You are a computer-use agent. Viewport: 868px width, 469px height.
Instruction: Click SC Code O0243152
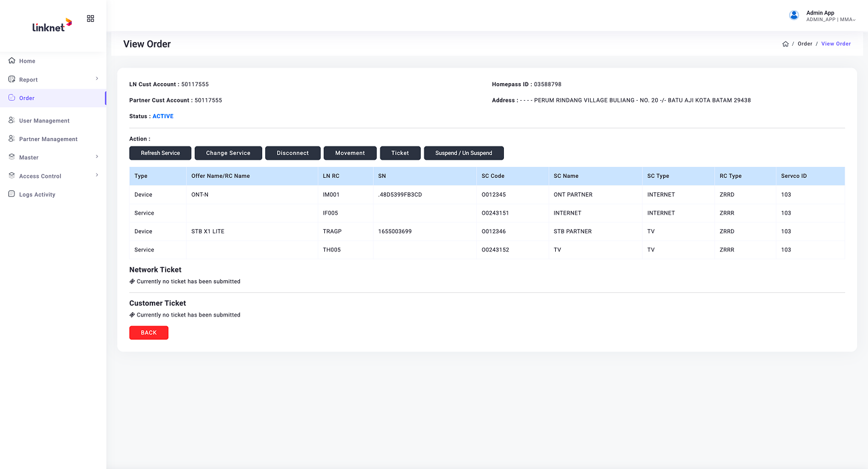tap(495, 250)
